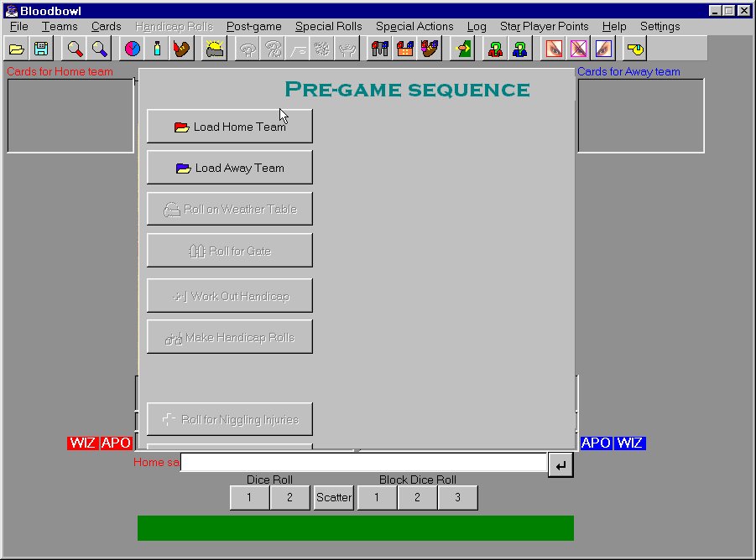This screenshot has width=756, height=560.
Task: Click the Roll for Niggling Injuries button
Action: tap(230, 419)
